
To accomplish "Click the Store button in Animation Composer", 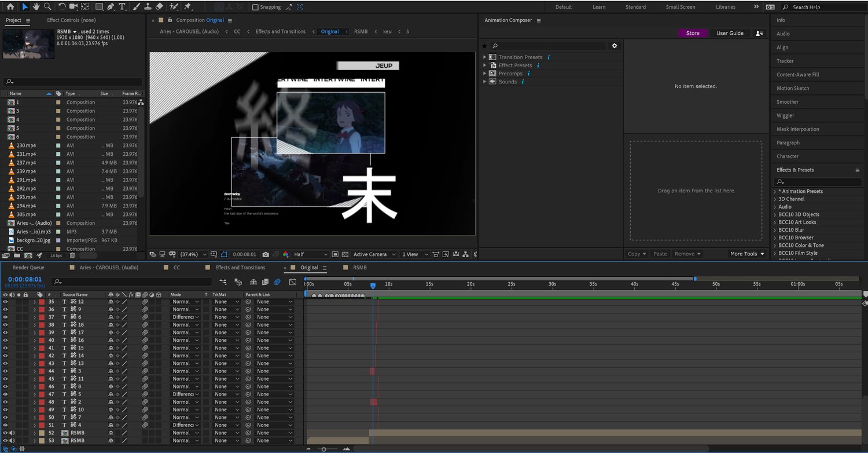I will tap(693, 33).
